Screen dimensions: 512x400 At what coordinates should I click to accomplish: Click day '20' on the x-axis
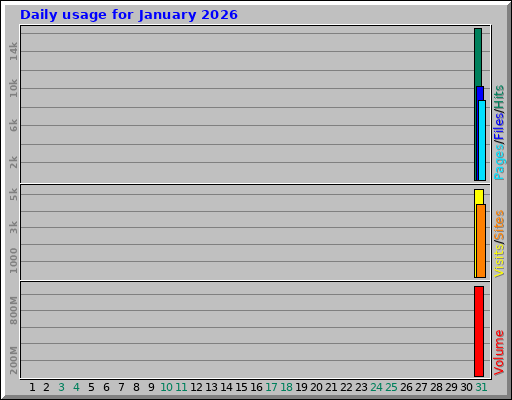click(316, 387)
